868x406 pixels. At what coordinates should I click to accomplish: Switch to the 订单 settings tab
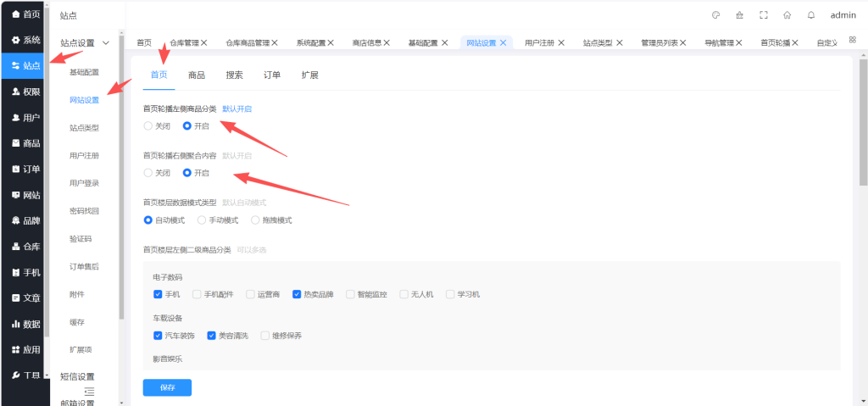[x=272, y=75]
